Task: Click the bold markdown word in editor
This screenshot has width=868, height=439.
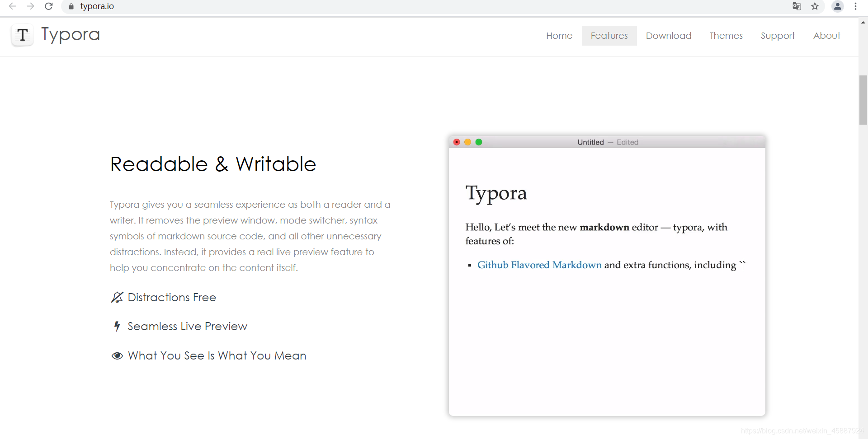Action: click(x=604, y=227)
